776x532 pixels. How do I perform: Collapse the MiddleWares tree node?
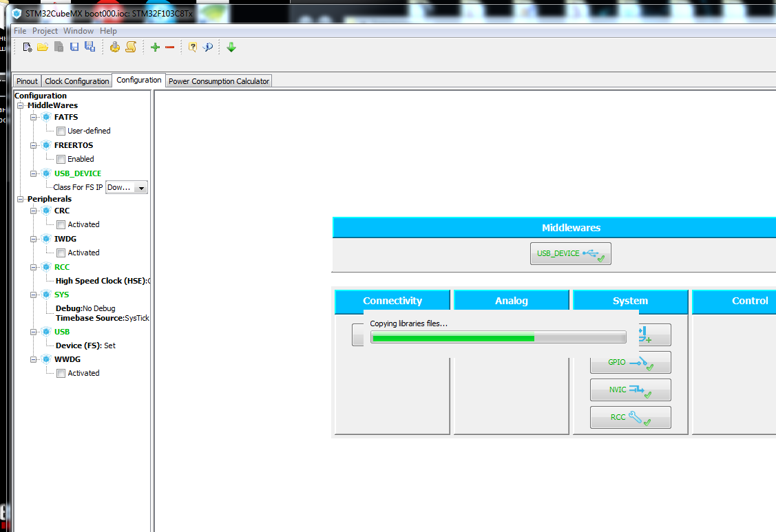click(x=20, y=105)
